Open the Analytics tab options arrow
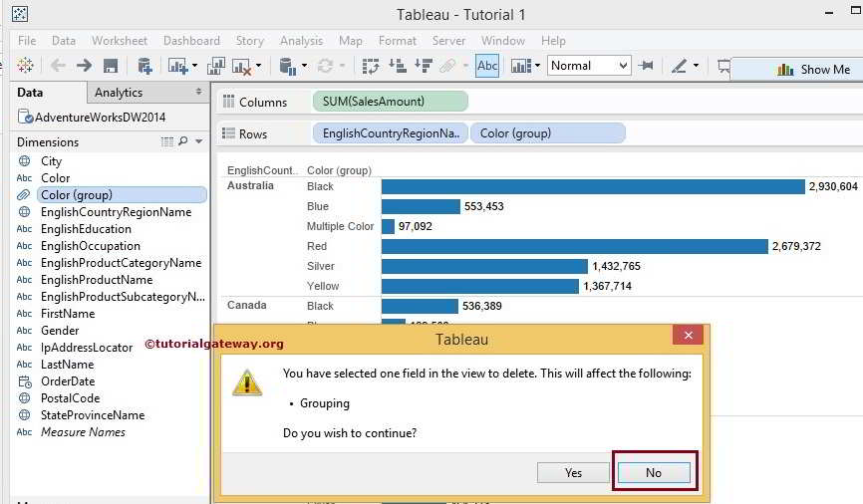Viewport: 863px width, 504px height. [x=198, y=92]
